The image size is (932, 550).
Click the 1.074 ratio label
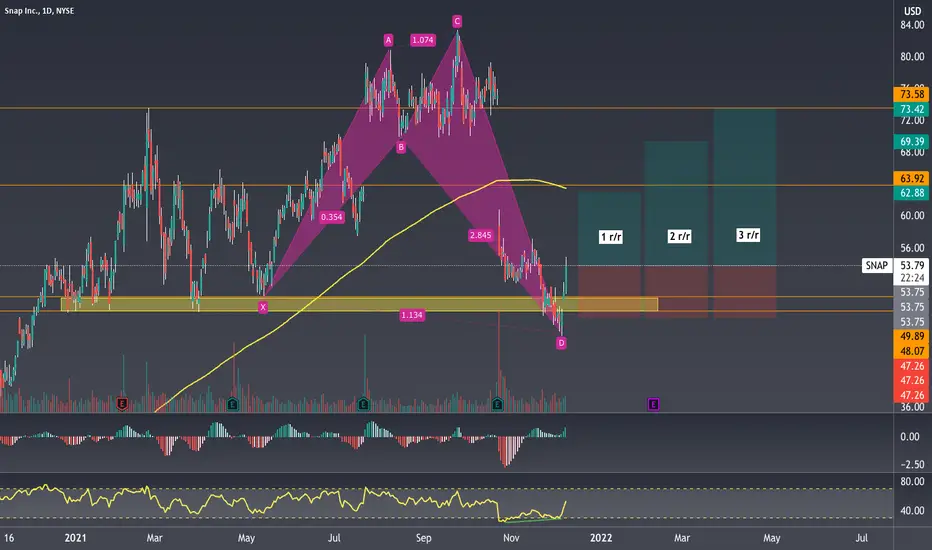click(423, 40)
